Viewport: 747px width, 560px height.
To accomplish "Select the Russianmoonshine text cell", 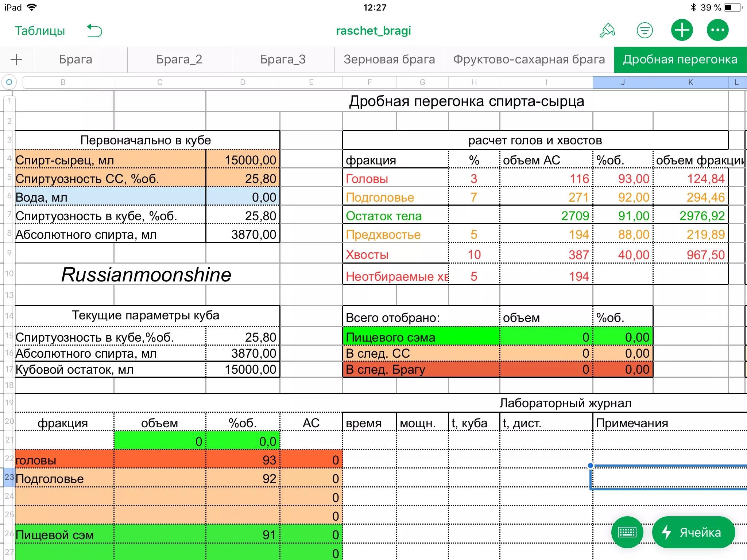I will (x=147, y=274).
